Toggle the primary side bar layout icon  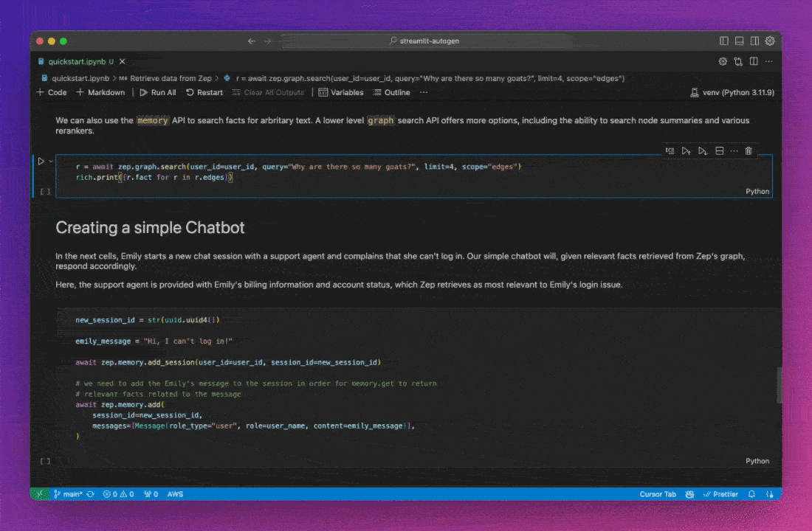724,41
